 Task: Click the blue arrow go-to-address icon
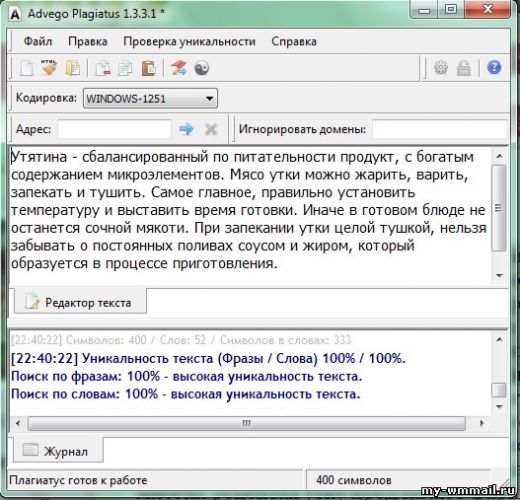pos(186,129)
